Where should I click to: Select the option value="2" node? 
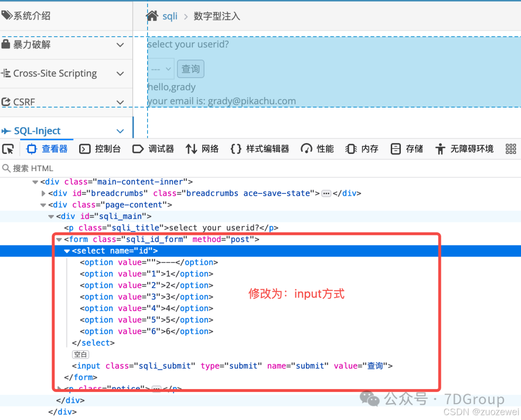(x=147, y=285)
